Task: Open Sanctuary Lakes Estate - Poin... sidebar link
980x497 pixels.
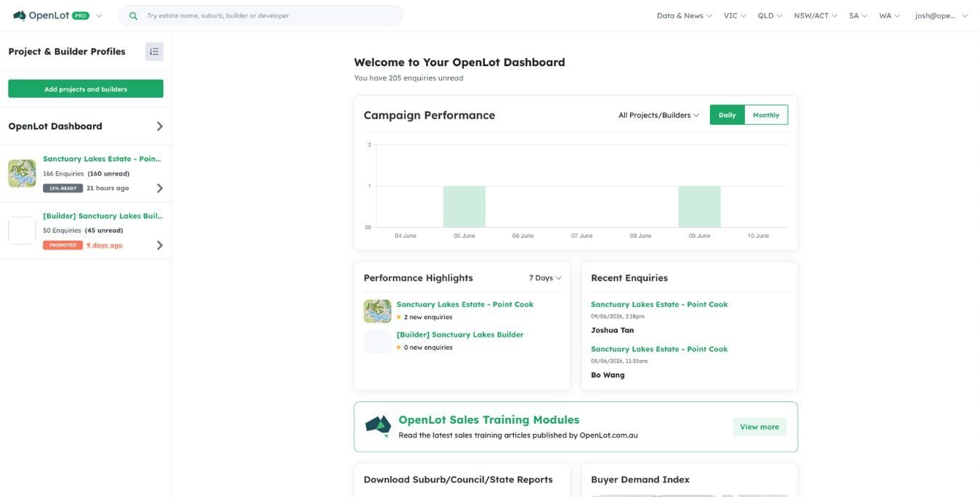Action: 102,159
